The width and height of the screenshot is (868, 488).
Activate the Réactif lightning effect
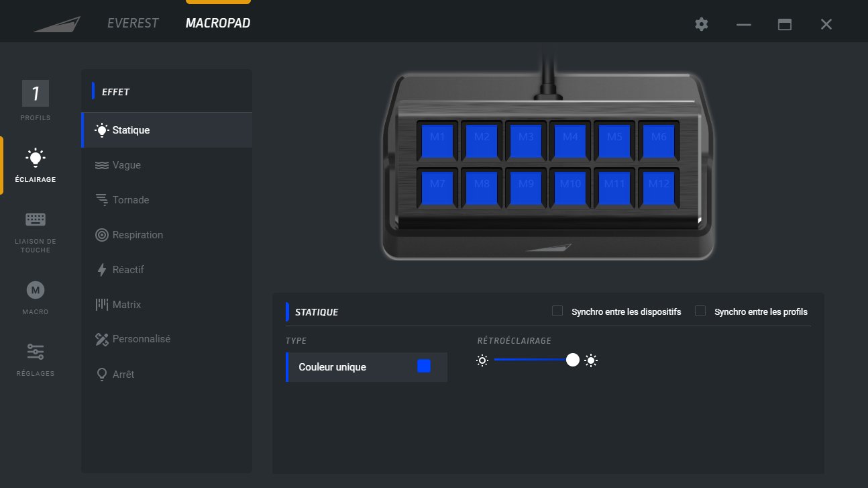(127, 269)
